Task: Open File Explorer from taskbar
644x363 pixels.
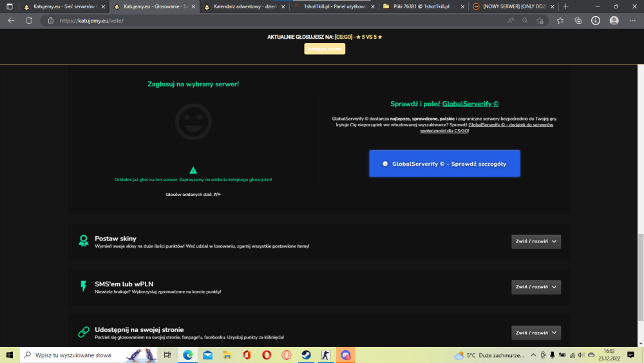Action: point(227,355)
